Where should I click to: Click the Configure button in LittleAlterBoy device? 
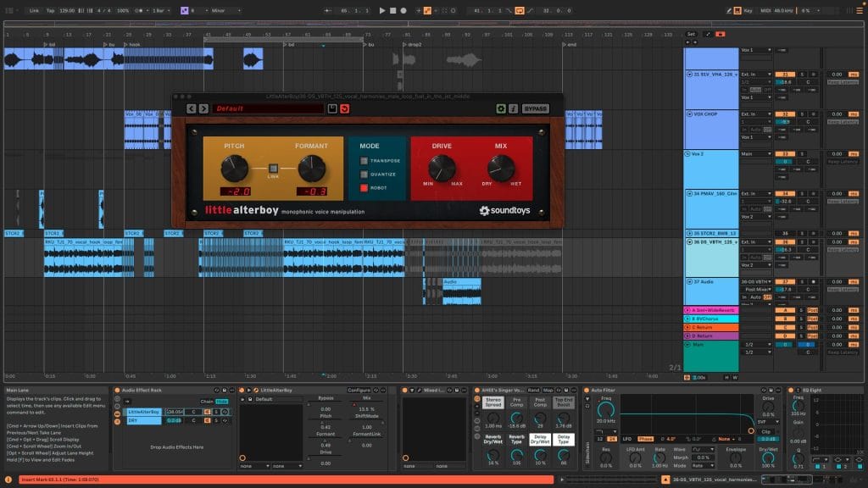point(359,390)
